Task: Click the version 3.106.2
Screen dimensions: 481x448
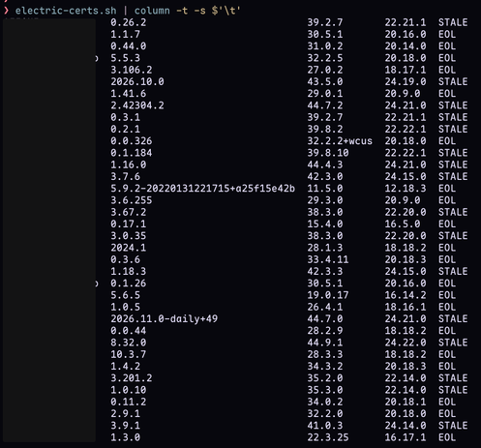Action: pyautogui.click(x=132, y=70)
